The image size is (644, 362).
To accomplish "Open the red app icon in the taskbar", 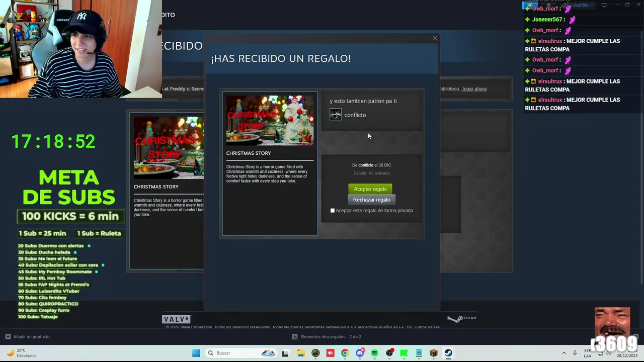I will [330, 353].
